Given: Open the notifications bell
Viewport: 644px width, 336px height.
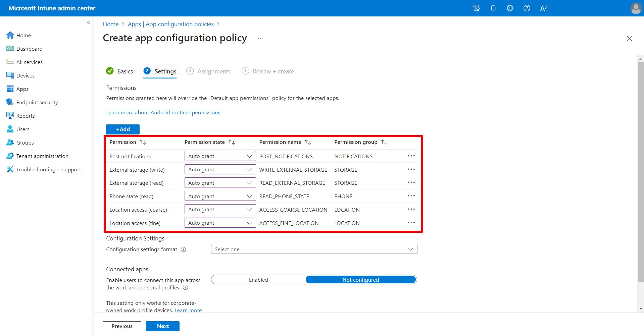Looking at the screenshot, I should [x=493, y=8].
